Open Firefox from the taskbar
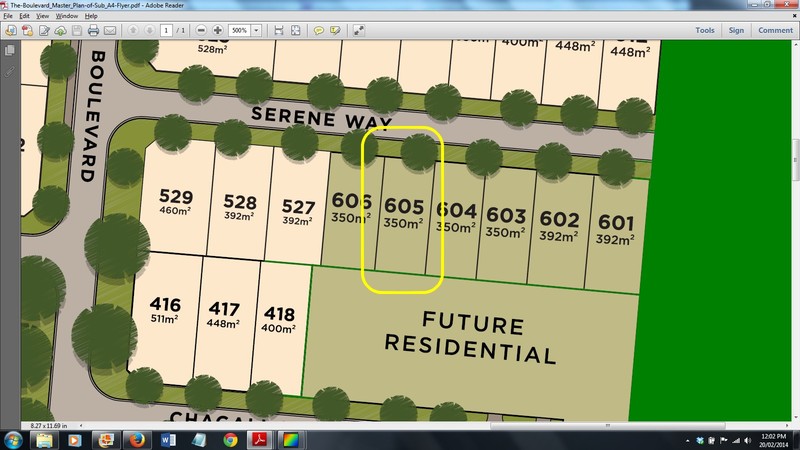This screenshot has width=800, height=450. [135, 439]
